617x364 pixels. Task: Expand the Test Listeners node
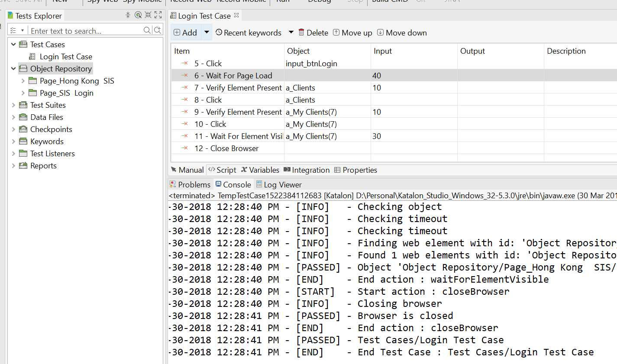[13, 153]
